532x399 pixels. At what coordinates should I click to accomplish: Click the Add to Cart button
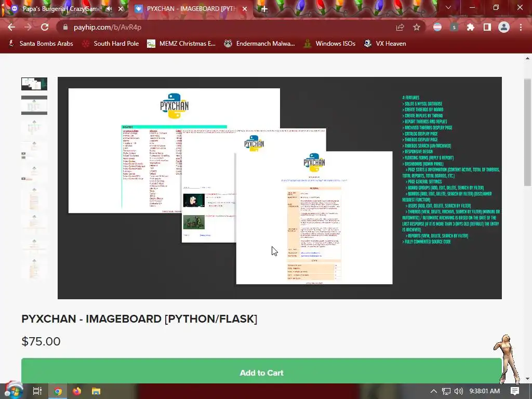point(261,373)
